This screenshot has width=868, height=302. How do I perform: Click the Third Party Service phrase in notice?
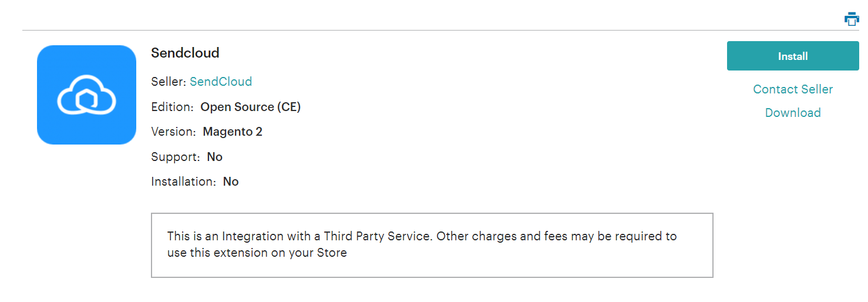(378, 236)
